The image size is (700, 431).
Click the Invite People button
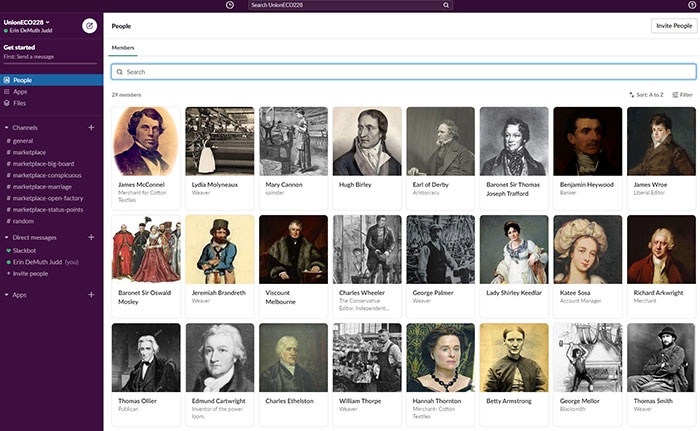(674, 26)
